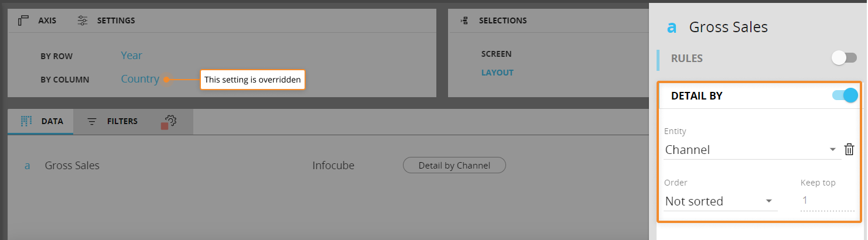Click the Selections hierarchy icon

pos(464,20)
